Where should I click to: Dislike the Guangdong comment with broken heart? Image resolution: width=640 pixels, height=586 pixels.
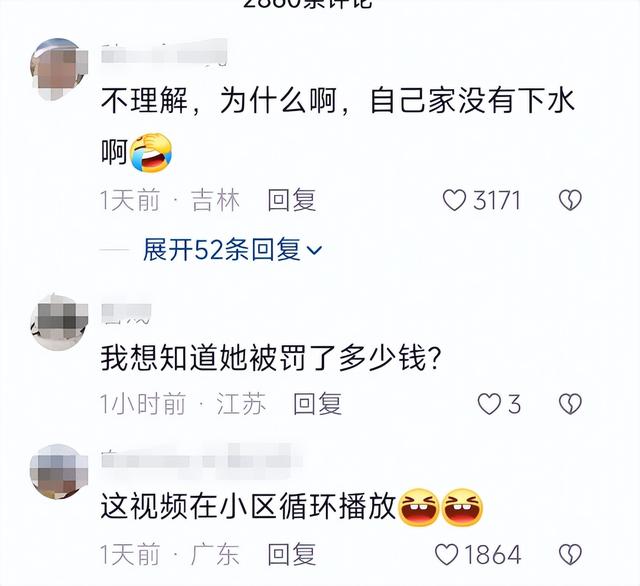pyautogui.click(x=570, y=555)
